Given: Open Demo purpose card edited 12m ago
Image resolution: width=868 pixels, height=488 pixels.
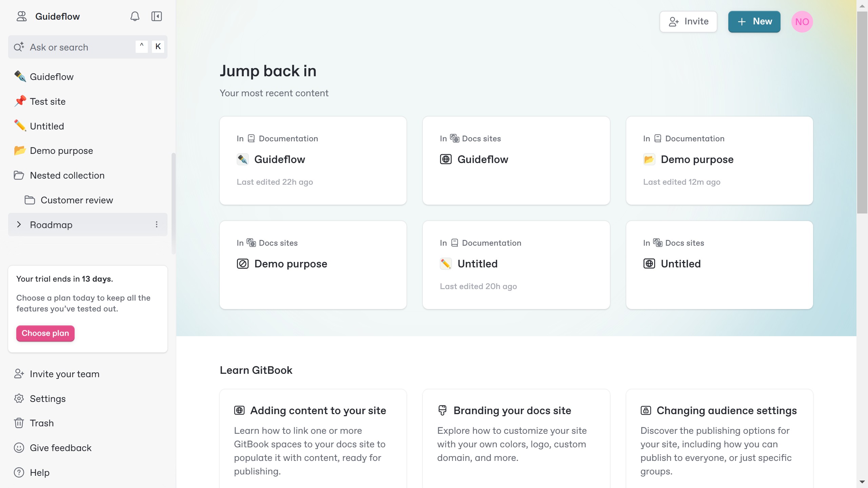Looking at the screenshot, I should (x=719, y=161).
